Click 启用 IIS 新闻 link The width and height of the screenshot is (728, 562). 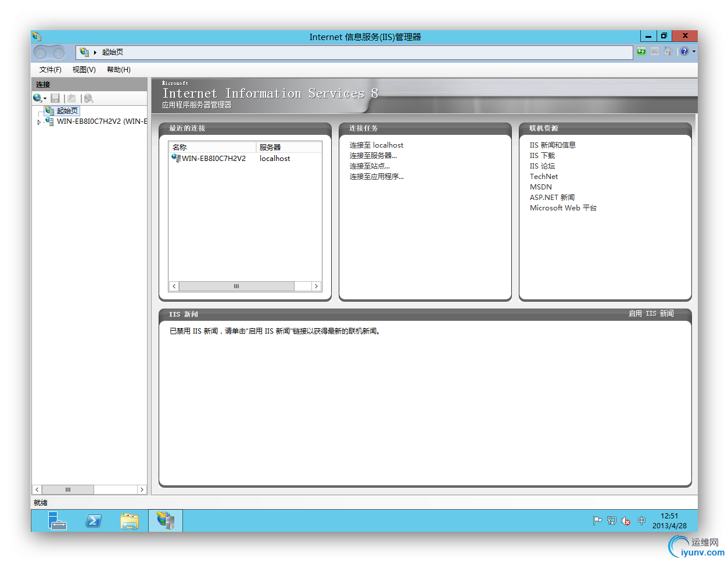pos(651,313)
